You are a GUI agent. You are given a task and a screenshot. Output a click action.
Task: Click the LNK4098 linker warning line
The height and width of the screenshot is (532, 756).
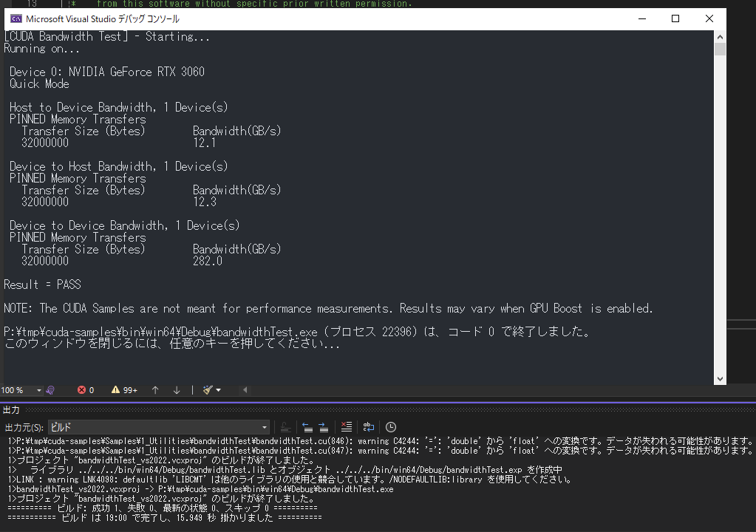(290, 480)
